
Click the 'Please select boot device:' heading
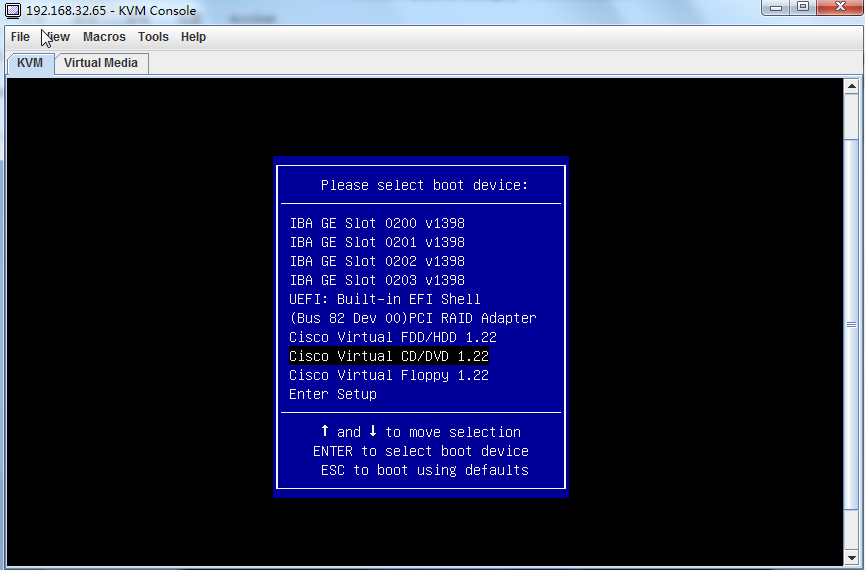424,185
